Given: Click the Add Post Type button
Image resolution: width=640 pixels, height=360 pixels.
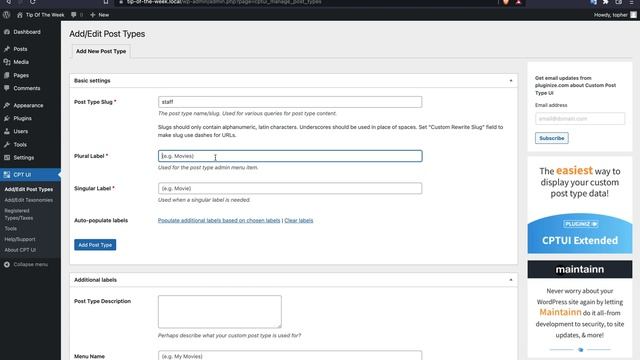Looking at the screenshot, I should 95,245.
